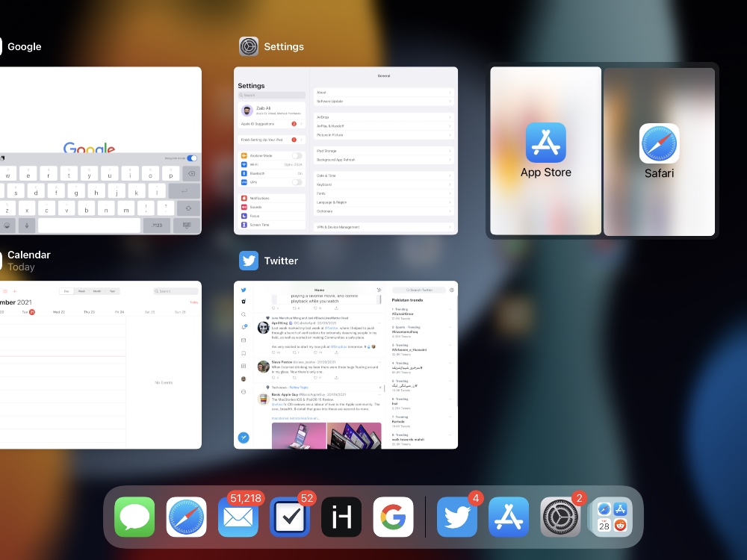Open iPad Storage row in Settings
This screenshot has width=747, height=560.
(x=383, y=151)
